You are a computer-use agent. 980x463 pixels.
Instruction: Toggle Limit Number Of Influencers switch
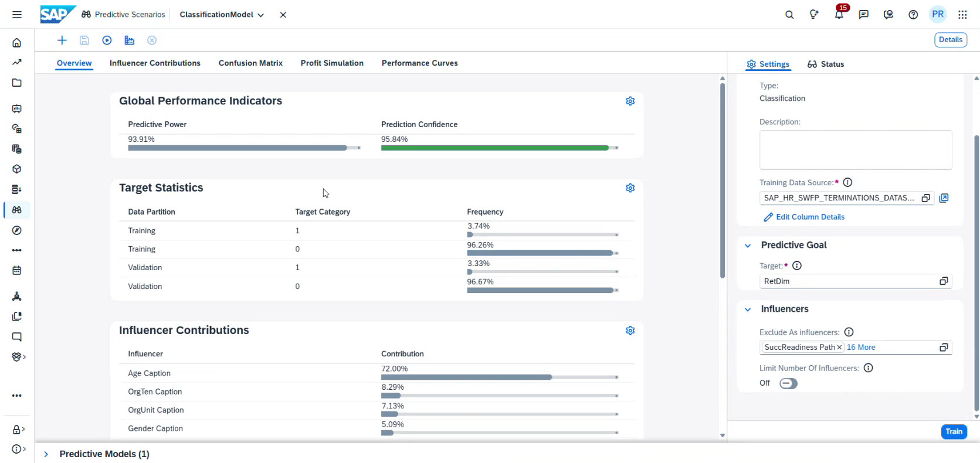click(788, 383)
